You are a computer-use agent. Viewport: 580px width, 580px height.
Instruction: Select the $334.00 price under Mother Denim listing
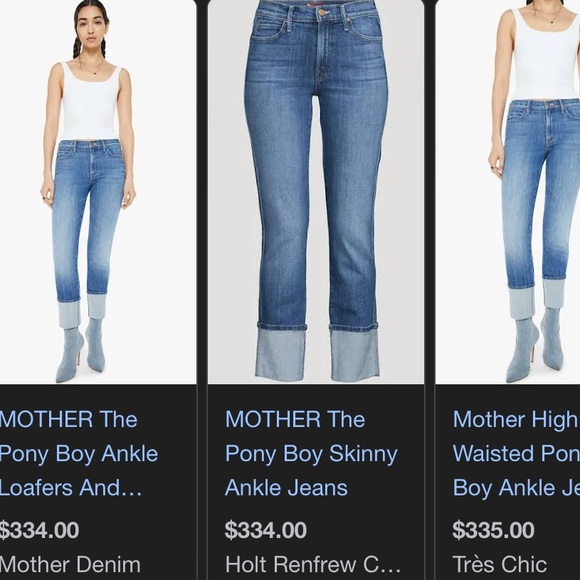pyautogui.click(x=39, y=530)
